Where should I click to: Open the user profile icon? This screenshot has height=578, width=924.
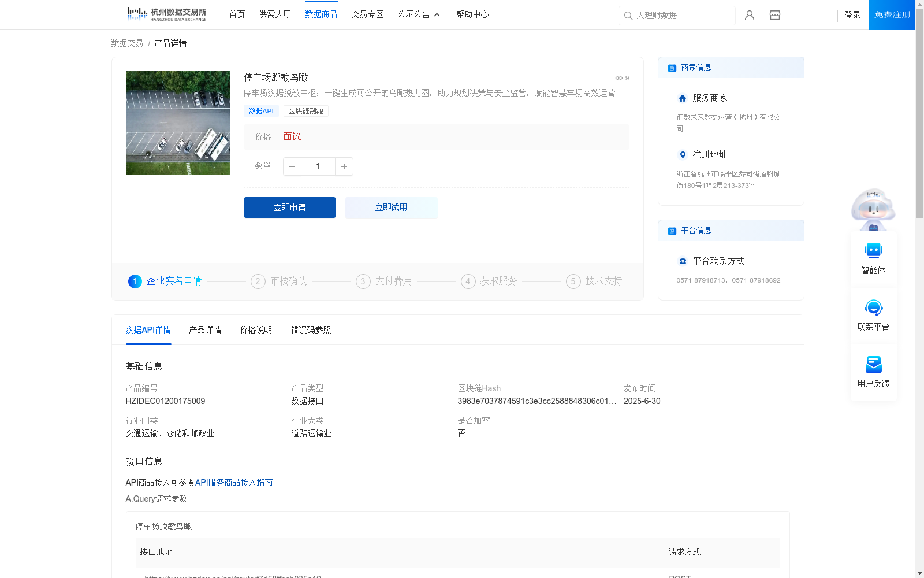(750, 15)
